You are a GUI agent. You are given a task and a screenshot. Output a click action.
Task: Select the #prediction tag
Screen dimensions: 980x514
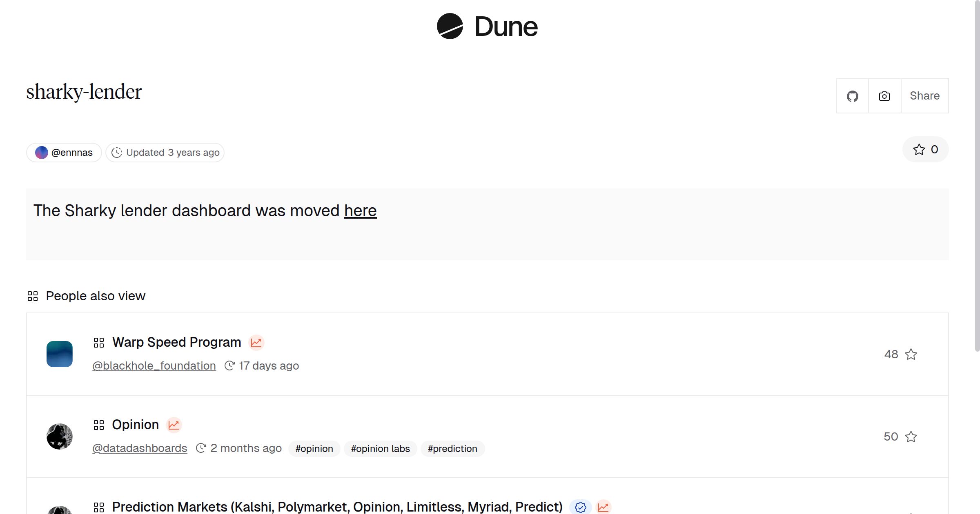tap(452, 449)
